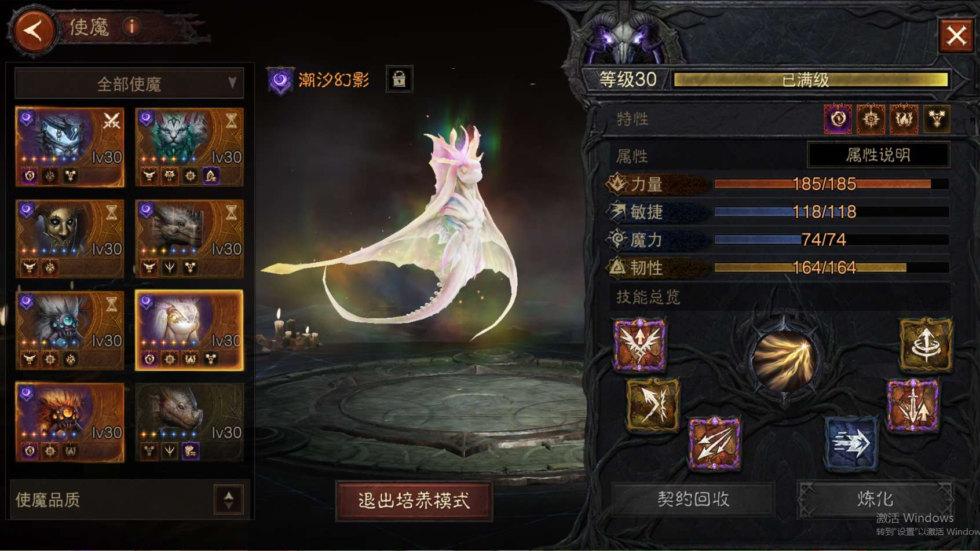Viewport: 980px width, 551px height.
Task: Select the winged upward-arrow skill icon
Action: [x=640, y=344]
